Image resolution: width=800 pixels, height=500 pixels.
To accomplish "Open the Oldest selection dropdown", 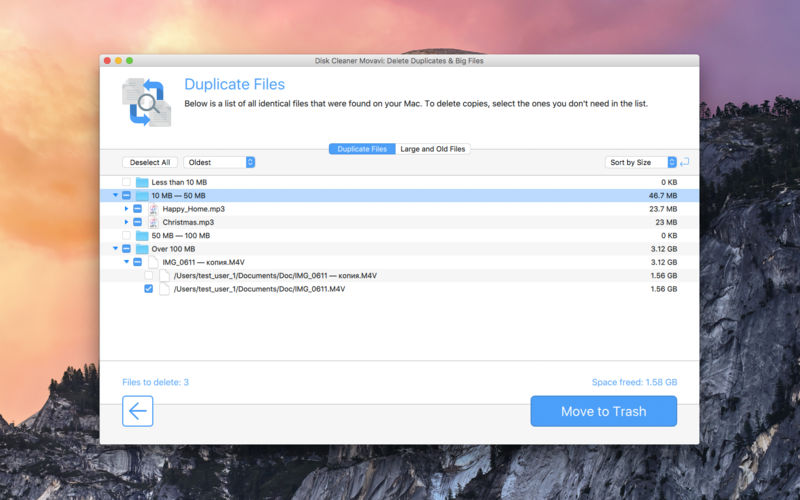I will pyautogui.click(x=219, y=162).
